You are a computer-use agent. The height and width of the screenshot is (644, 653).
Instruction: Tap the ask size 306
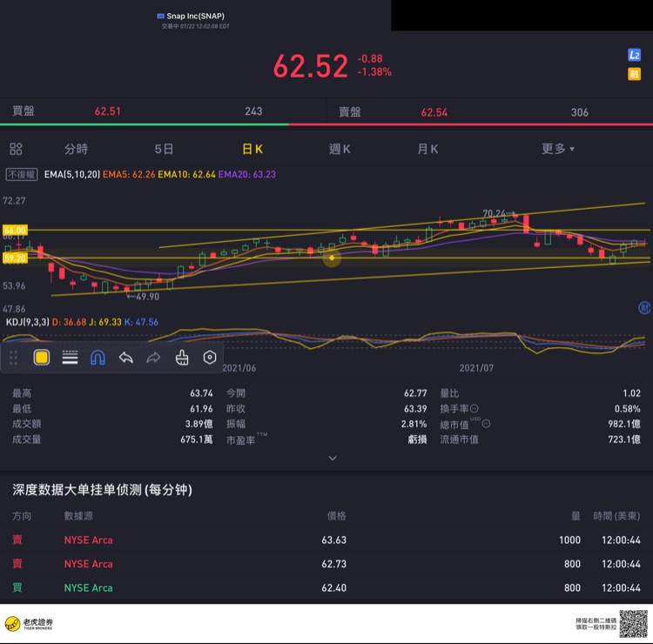[x=579, y=112]
